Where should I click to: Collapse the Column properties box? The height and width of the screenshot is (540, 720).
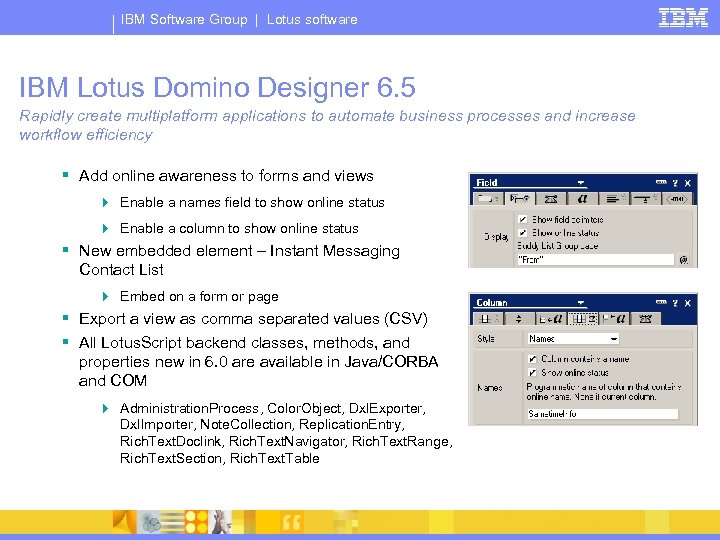click(x=661, y=303)
